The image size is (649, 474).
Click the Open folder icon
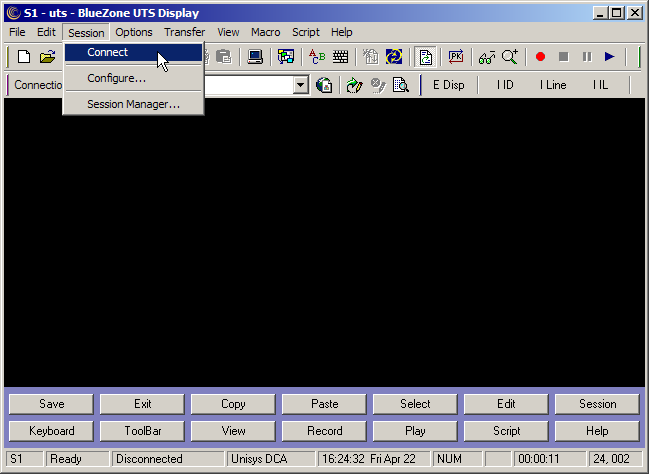[48, 57]
